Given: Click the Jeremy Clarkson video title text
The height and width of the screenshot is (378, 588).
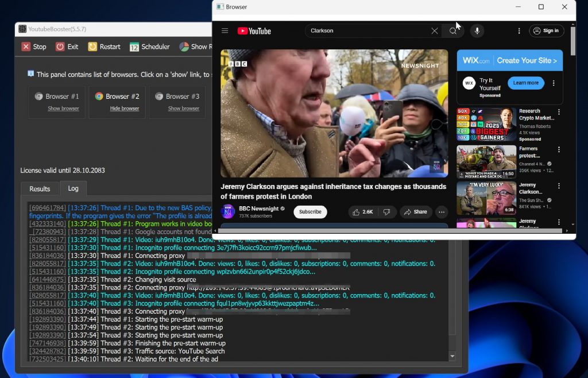Looking at the screenshot, I should [x=334, y=191].
